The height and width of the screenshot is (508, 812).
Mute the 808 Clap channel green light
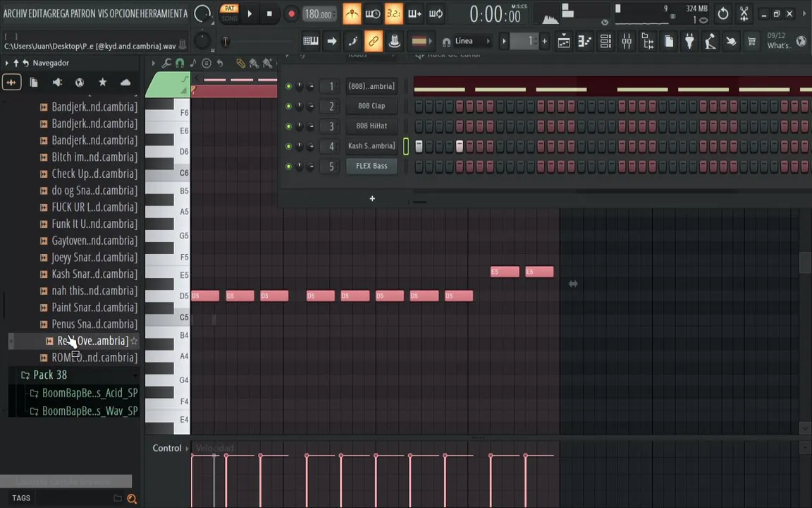click(x=288, y=107)
